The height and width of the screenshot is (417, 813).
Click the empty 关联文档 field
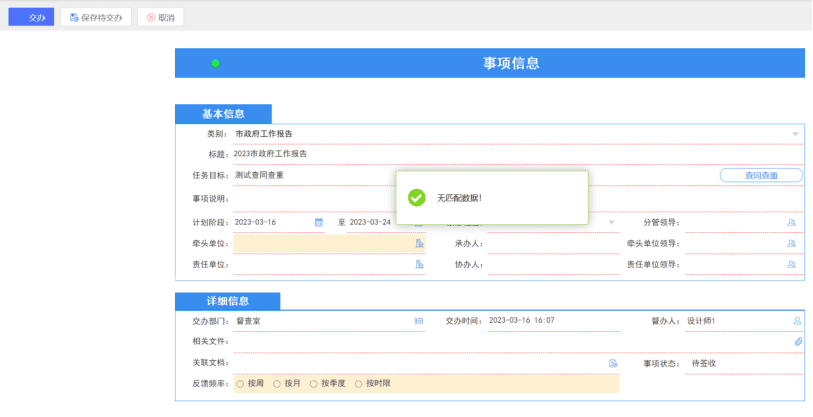point(426,363)
